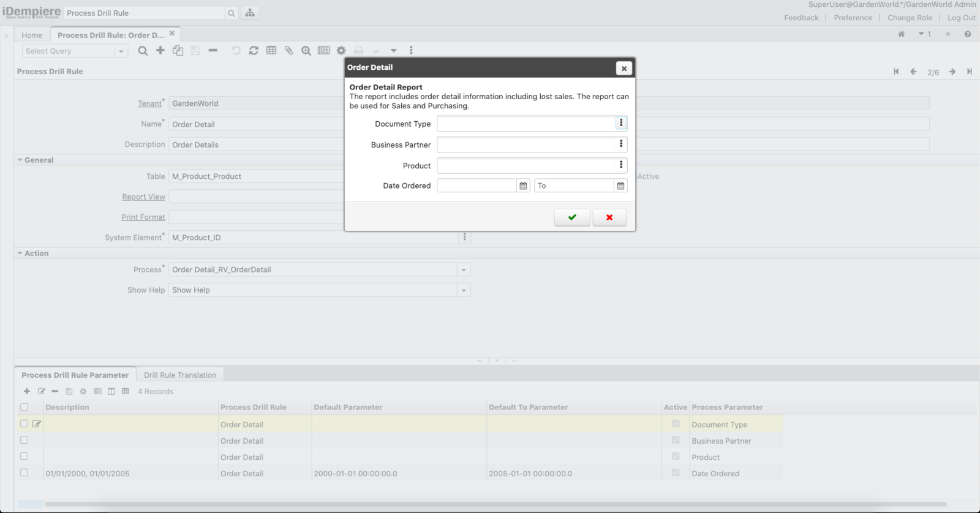The height and width of the screenshot is (513, 980).
Task: Tick the select-all checkbox in the header row
Action: [24, 407]
